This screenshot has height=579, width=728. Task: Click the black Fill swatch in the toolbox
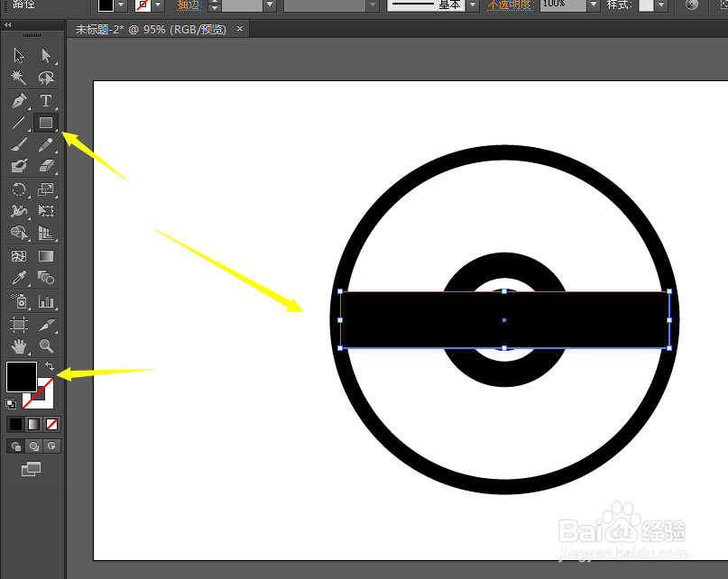click(x=22, y=377)
